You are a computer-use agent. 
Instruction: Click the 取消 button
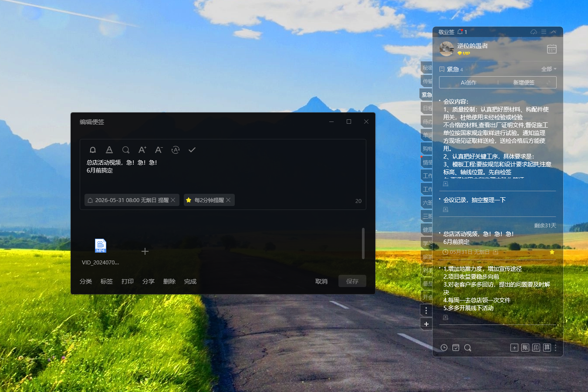(x=321, y=281)
